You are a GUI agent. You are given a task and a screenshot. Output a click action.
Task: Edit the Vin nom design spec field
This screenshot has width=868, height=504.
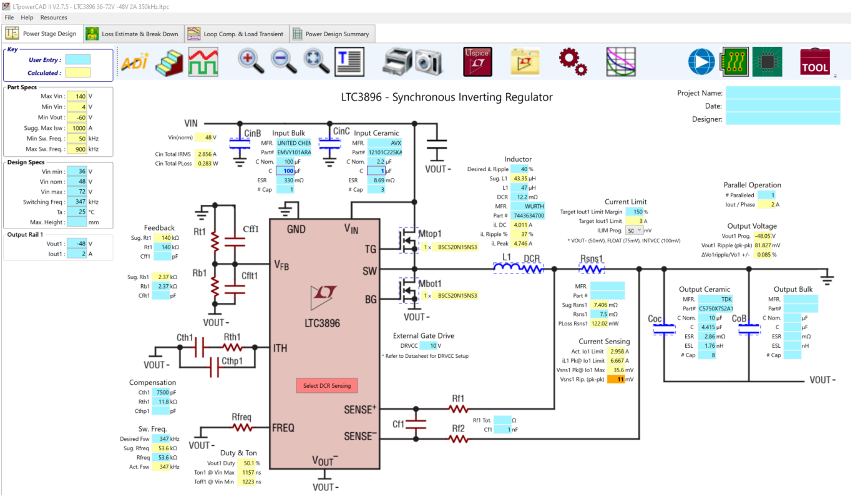tap(76, 182)
